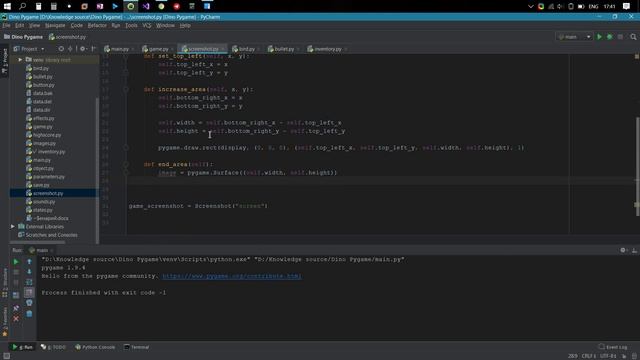The image size is (640, 360).
Task: Open the Windows notification center
Action: coord(627,6)
